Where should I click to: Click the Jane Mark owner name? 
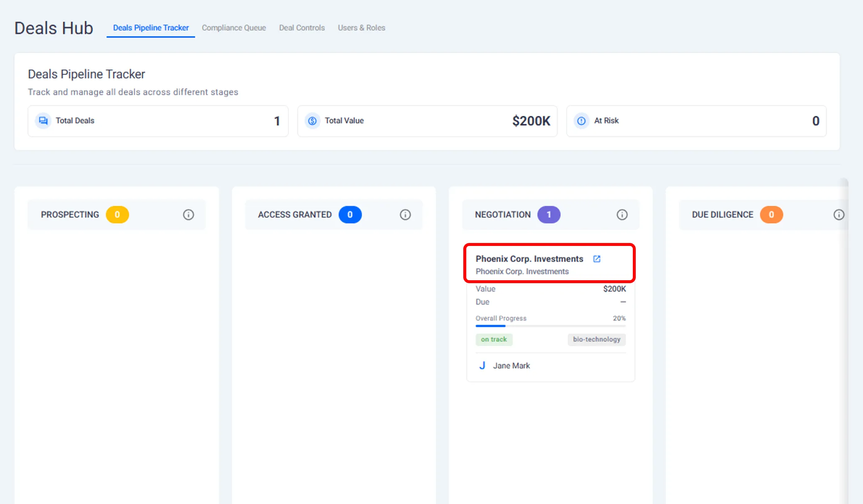click(x=511, y=366)
